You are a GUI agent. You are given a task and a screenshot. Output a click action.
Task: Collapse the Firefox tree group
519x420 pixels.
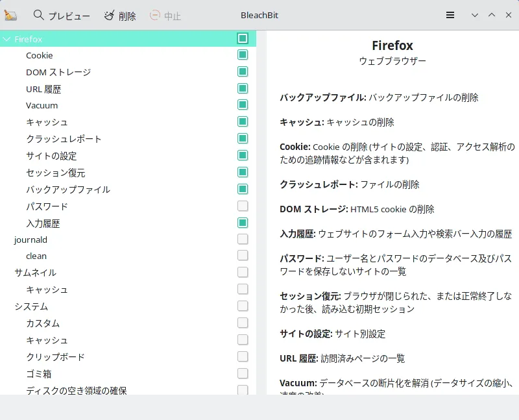pyautogui.click(x=6, y=39)
